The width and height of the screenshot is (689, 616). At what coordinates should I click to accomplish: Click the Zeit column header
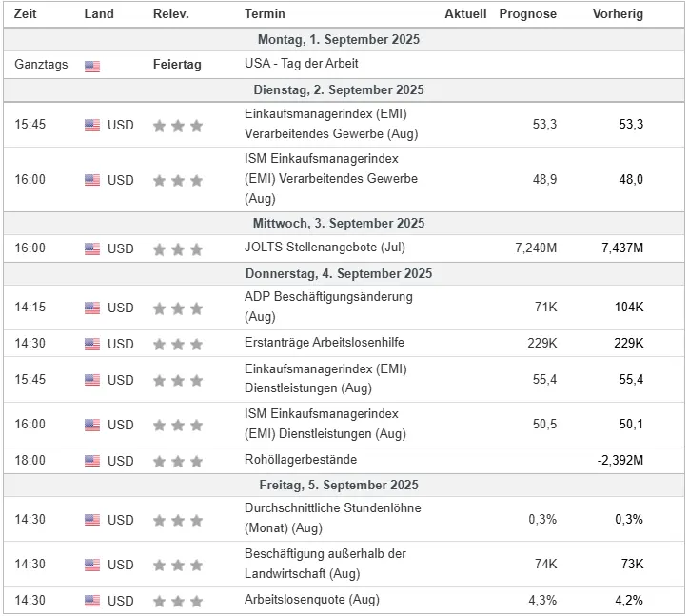[x=26, y=13]
